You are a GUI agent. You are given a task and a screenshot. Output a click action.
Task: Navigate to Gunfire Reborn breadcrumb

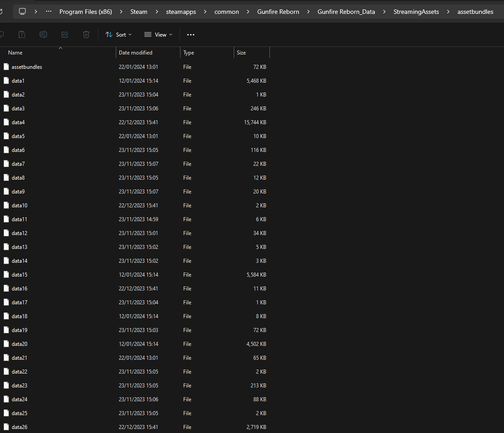[278, 12]
